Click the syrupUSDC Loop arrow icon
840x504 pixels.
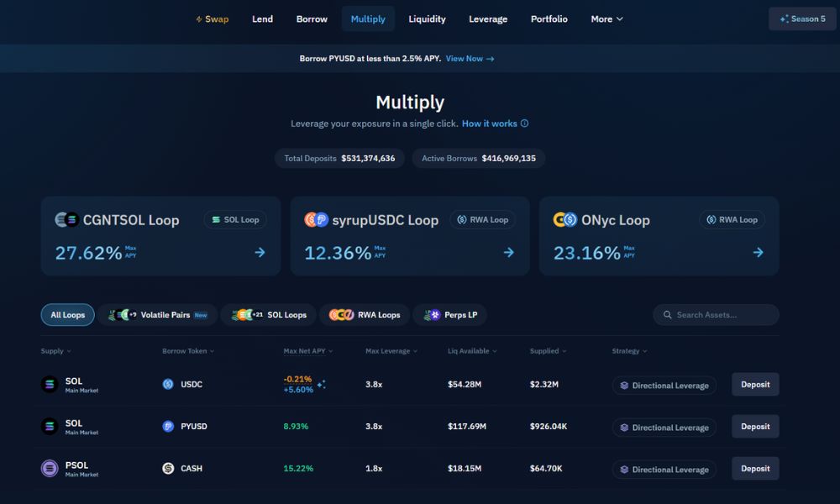511,252
